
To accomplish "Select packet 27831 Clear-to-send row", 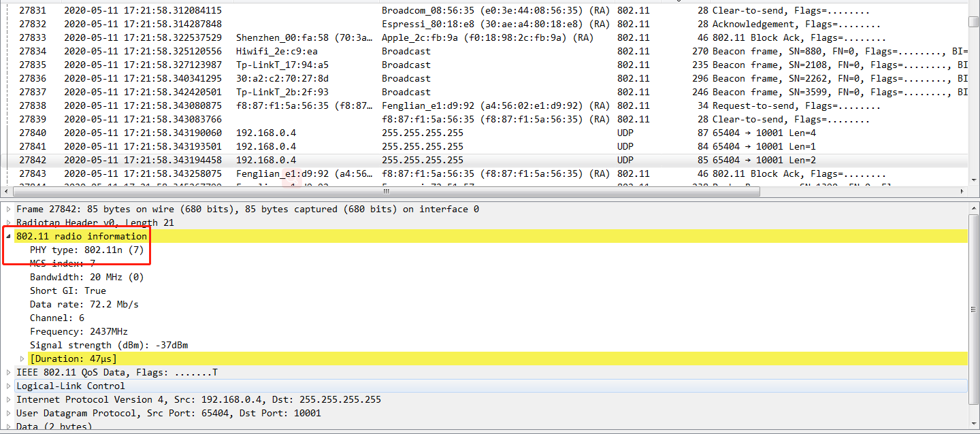I will pos(484,10).
